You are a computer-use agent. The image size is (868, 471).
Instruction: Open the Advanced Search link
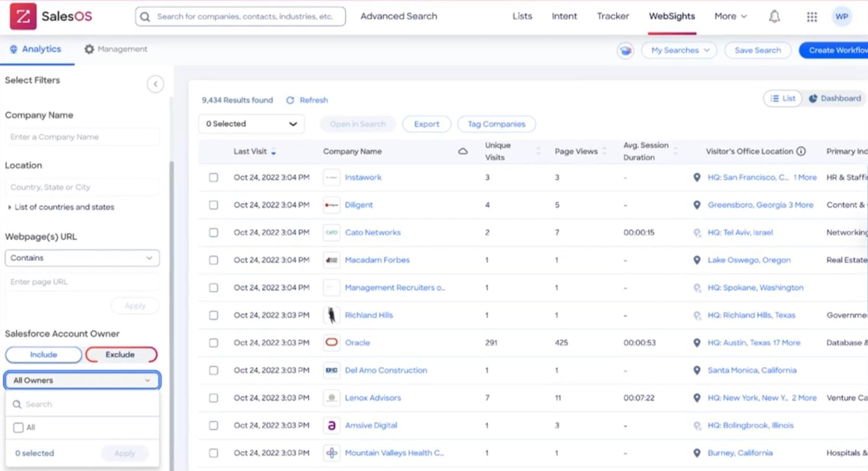coord(398,16)
